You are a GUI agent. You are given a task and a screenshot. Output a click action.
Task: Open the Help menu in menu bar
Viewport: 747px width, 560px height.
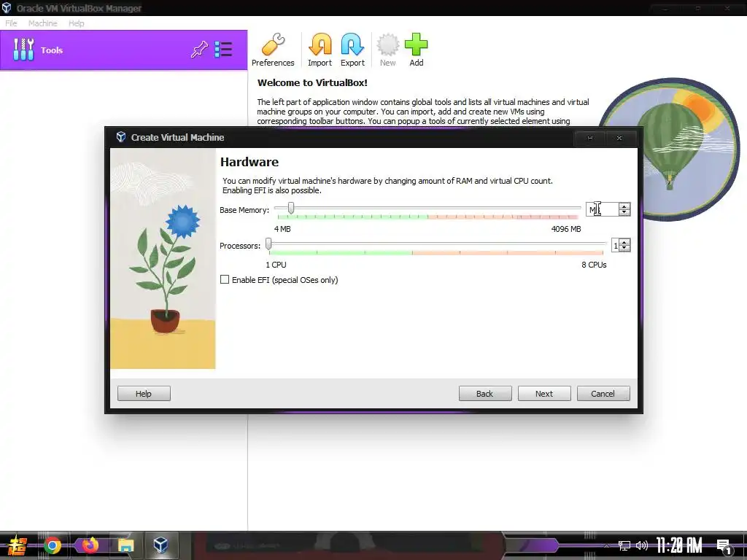click(76, 23)
